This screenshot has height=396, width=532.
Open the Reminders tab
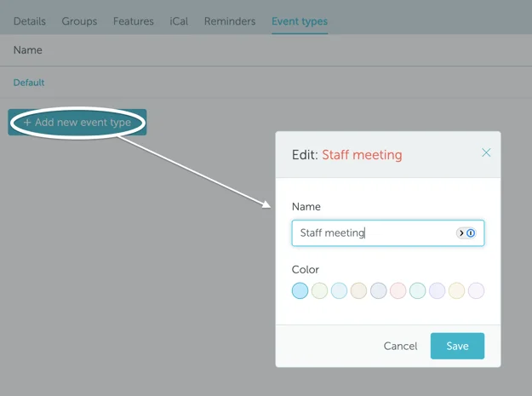point(230,21)
